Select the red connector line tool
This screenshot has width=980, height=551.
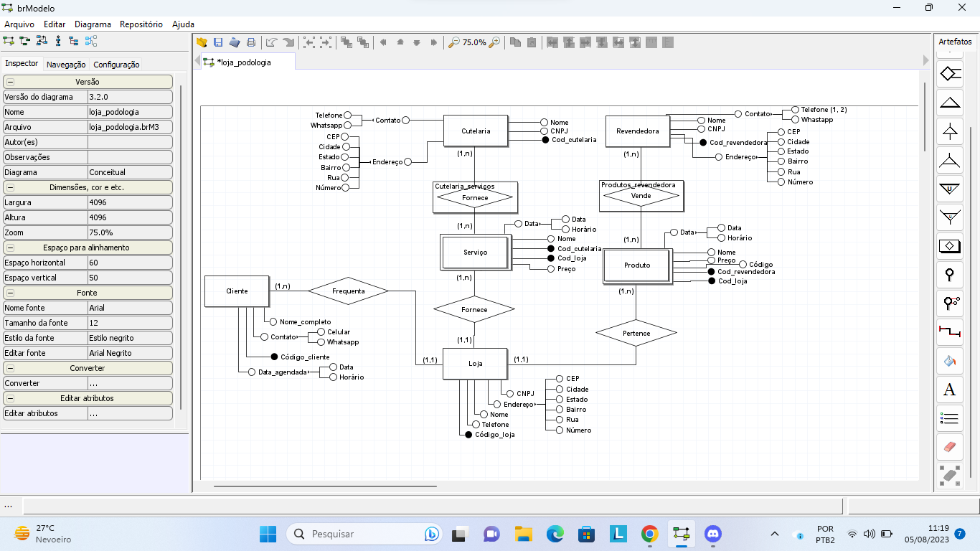coord(950,332)
